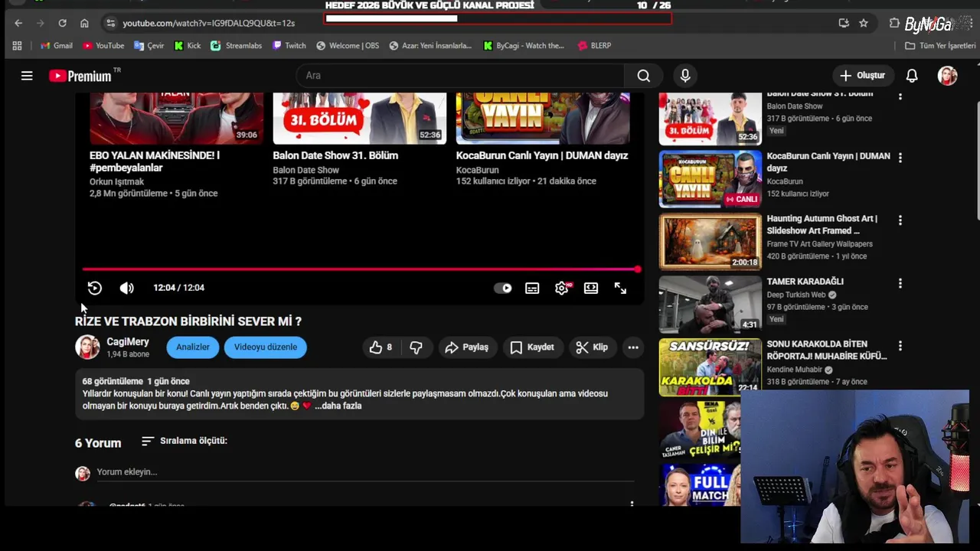Toggle subtitles in player controls

coord(532,289)
